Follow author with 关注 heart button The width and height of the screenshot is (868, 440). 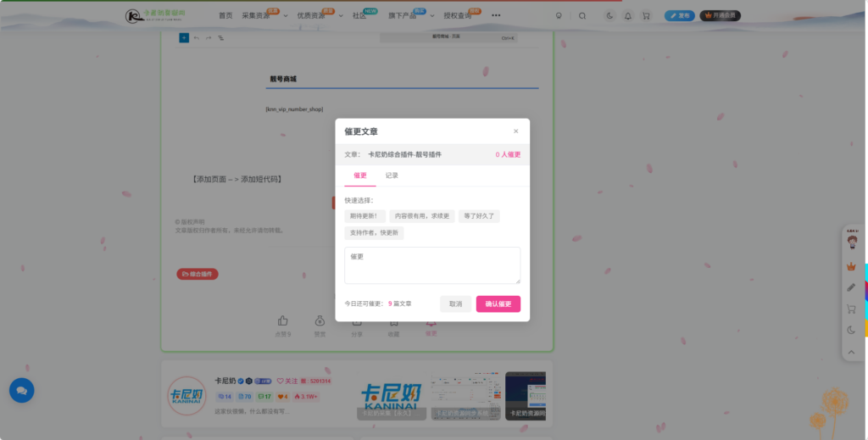(287, 381)
